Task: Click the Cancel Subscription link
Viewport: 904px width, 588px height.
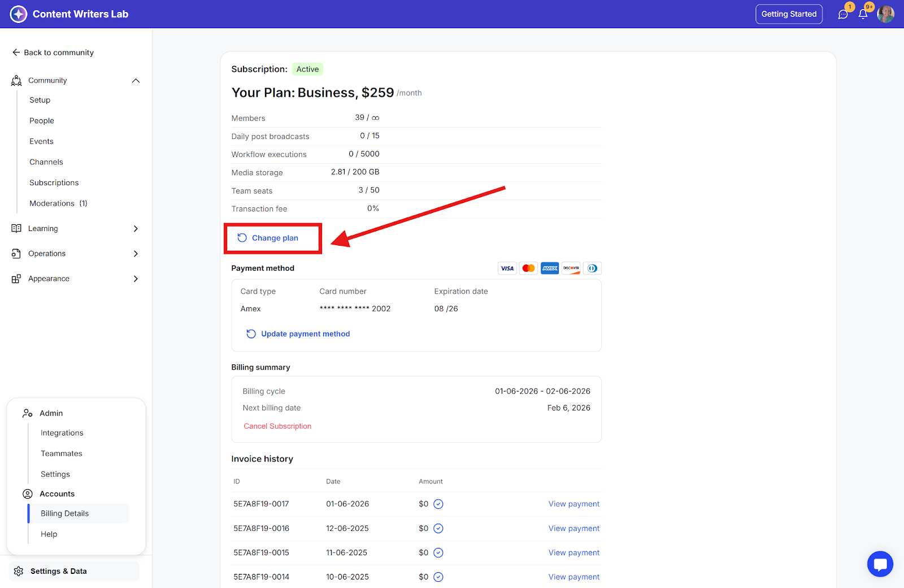Action: (x=277, y=426)
